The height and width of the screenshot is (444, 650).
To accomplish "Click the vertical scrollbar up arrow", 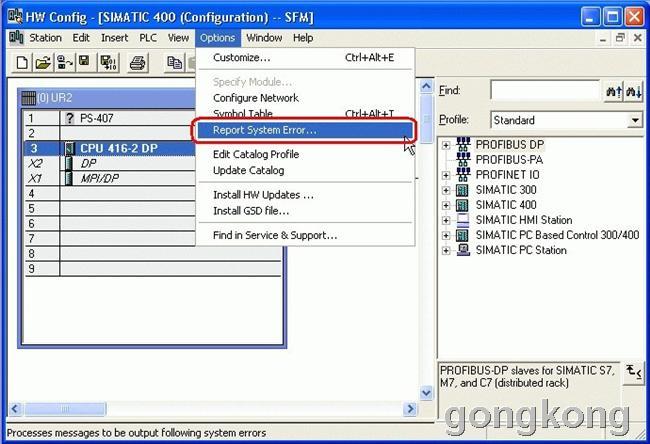I will click(x=426, y=86).
